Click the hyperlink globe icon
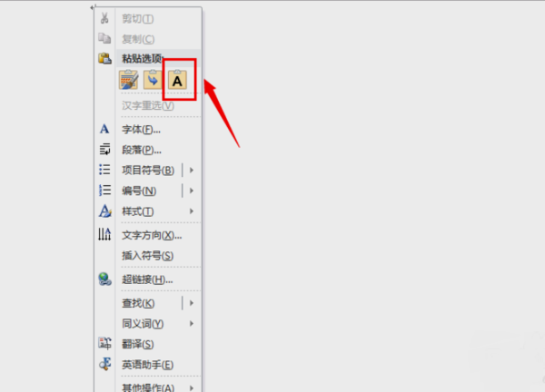This screenshot has width=545, height=392. coord(104,279)
